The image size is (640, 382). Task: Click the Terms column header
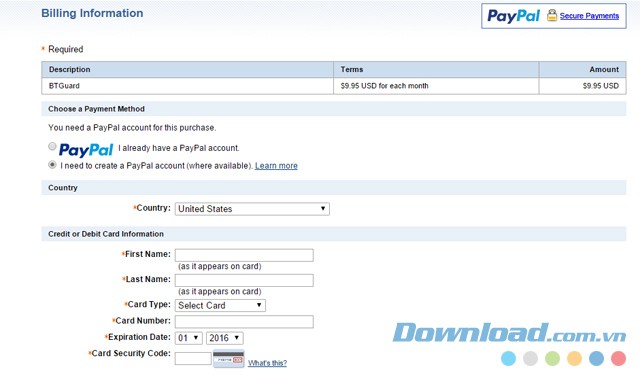point(436,70)
